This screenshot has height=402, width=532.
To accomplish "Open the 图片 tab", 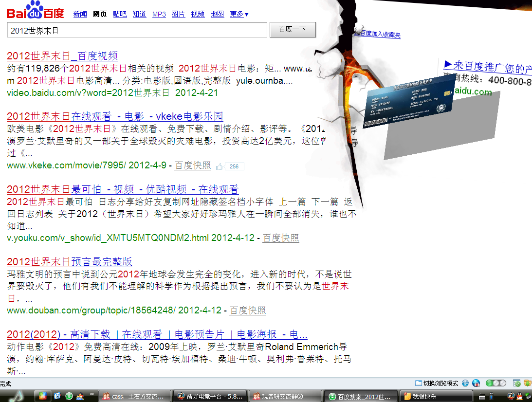I will point(178,14).
